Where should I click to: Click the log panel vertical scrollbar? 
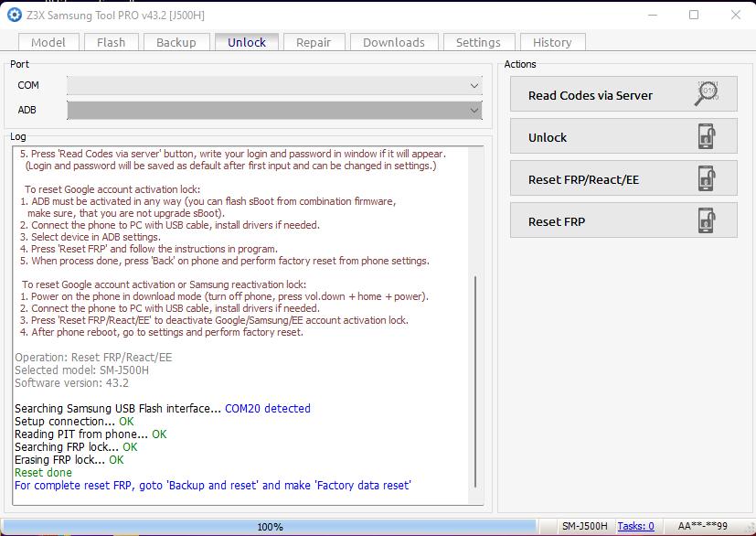pos(475,381)
